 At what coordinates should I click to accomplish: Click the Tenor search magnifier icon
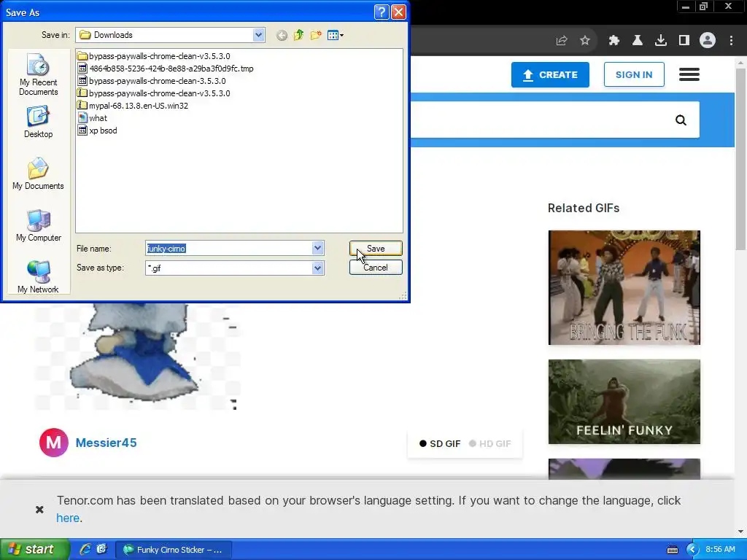coord(681,120)
